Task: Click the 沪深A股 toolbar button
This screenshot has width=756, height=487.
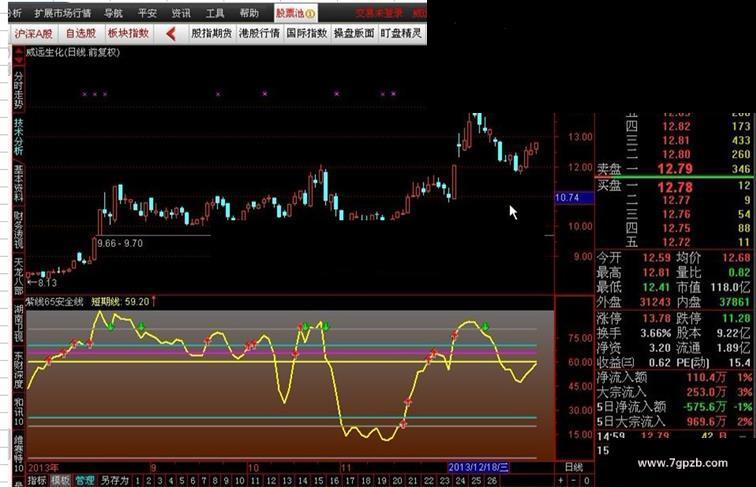Action: point(34,33)
